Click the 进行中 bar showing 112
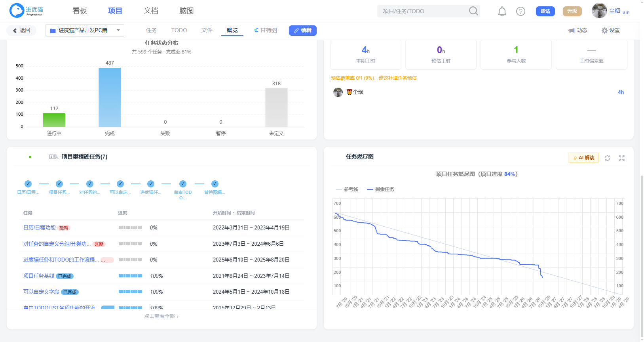This screenshot has width=644, height=342. click(x=54, y=120)
